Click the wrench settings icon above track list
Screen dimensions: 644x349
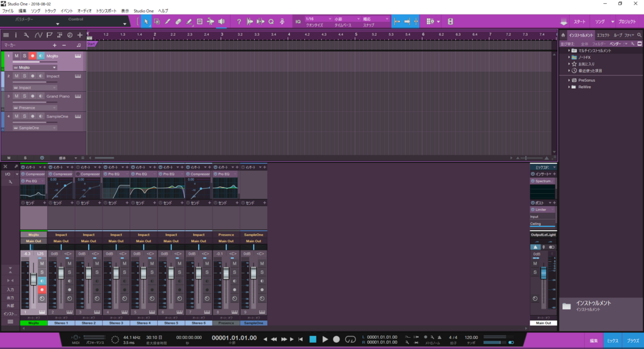click(x=26, y=35)
